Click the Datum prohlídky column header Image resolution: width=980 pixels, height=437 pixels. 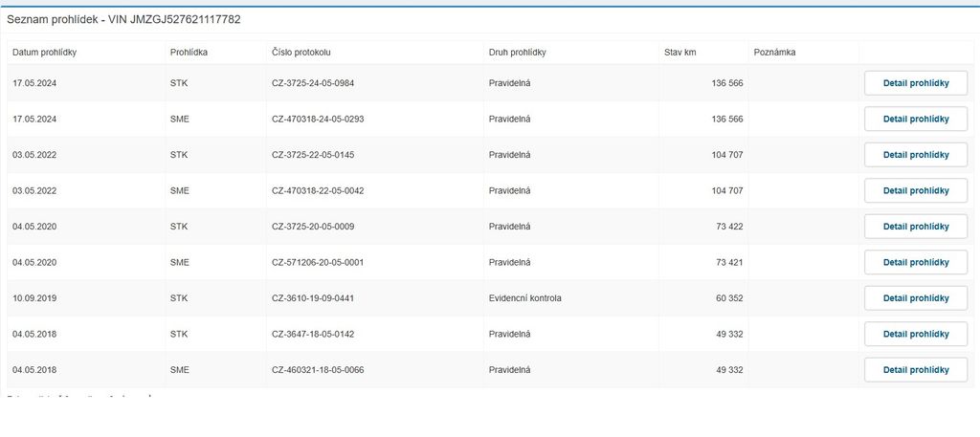pos(44,52)
